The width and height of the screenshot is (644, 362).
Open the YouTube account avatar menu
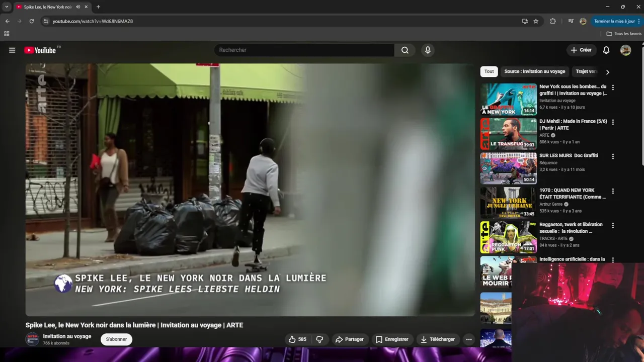[x=626, y=50]
